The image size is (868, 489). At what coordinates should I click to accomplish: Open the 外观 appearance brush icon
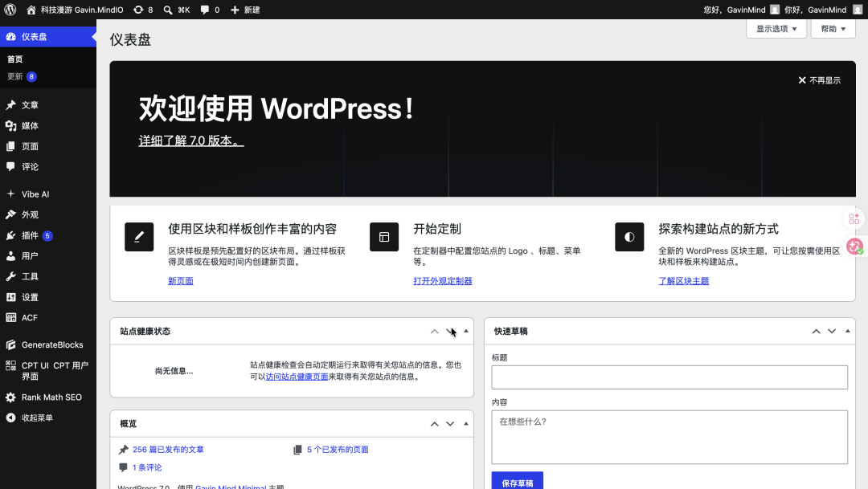[10, 214]
